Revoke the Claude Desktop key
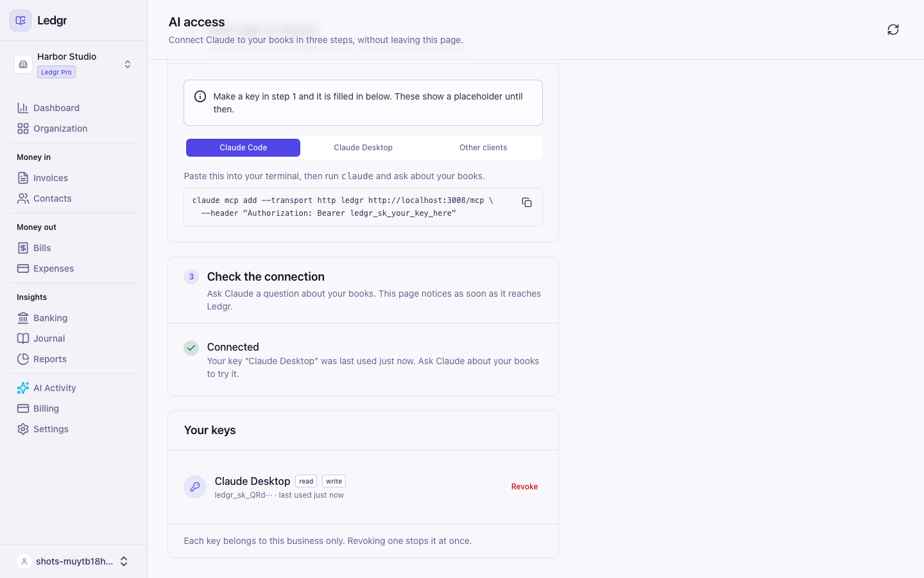The width and height of the screenshot is (924, 578). coord(524,487)
